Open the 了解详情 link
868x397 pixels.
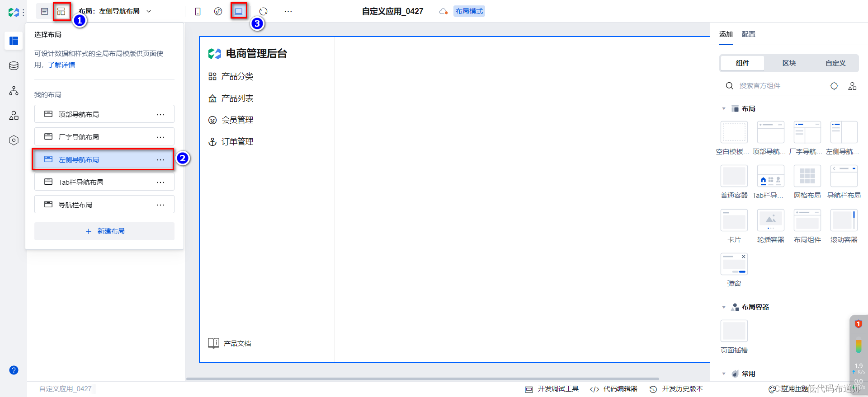point(61,65)
